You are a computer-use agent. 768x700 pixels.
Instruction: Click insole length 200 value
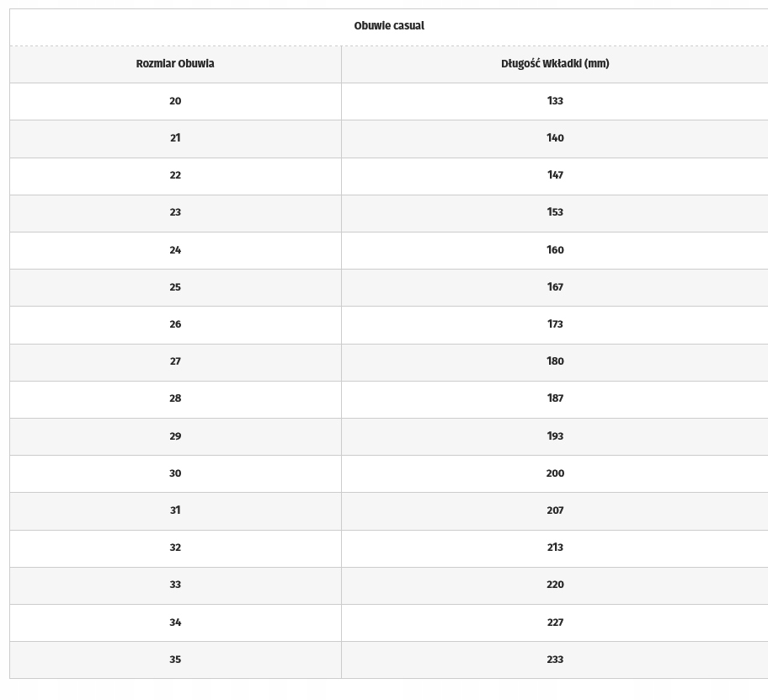coord(555,473)
